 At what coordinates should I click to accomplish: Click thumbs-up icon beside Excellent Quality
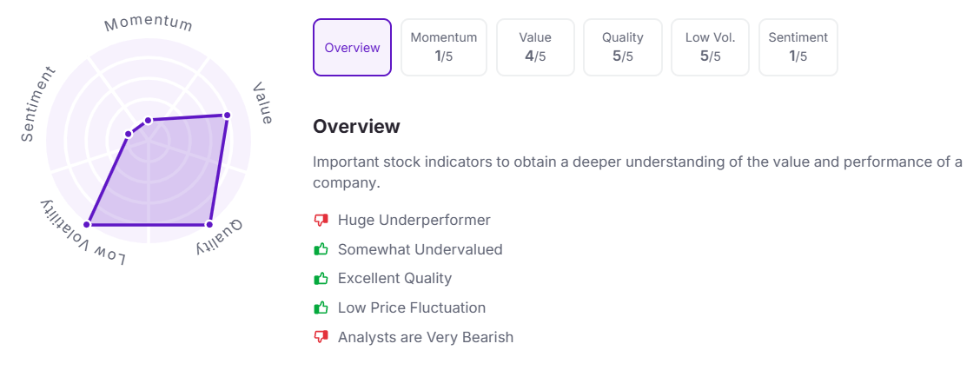321,279
